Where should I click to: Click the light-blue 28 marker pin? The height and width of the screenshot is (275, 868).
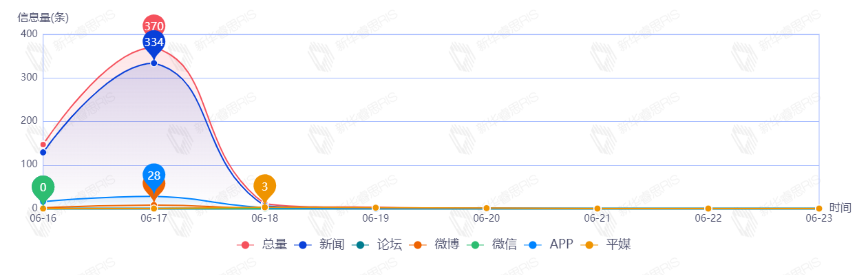(x=154, y=176)
